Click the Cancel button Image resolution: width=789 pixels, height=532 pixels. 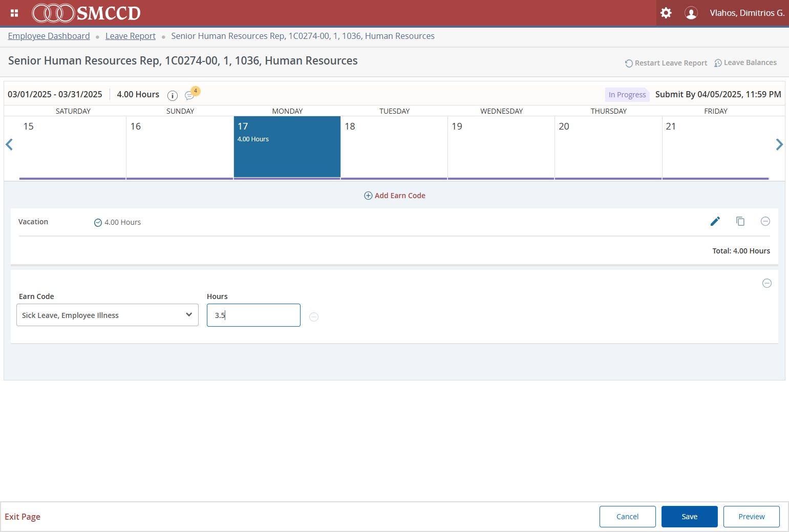click(628, 517)
